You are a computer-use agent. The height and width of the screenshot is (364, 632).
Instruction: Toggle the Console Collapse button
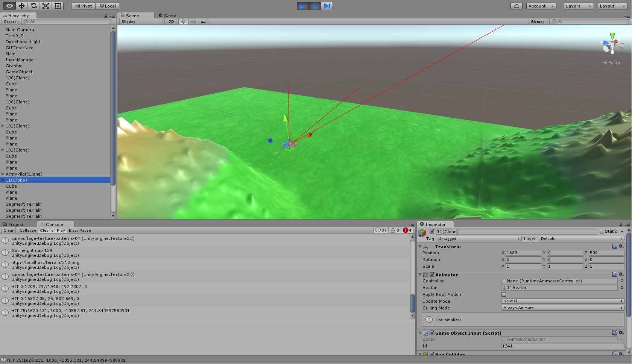28,231
